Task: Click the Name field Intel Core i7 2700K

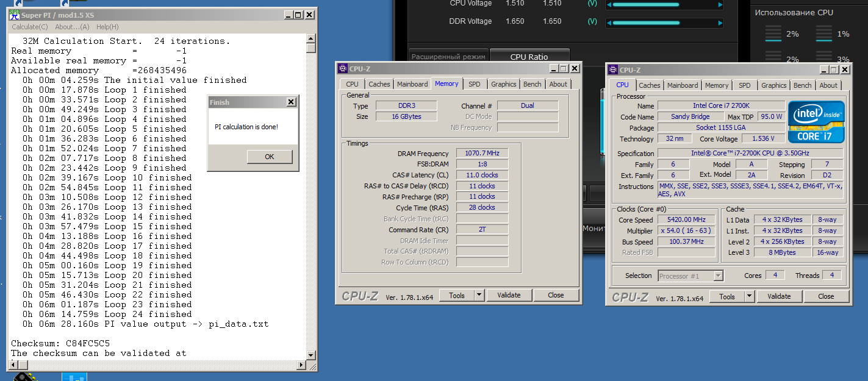Action: [720, 105]
